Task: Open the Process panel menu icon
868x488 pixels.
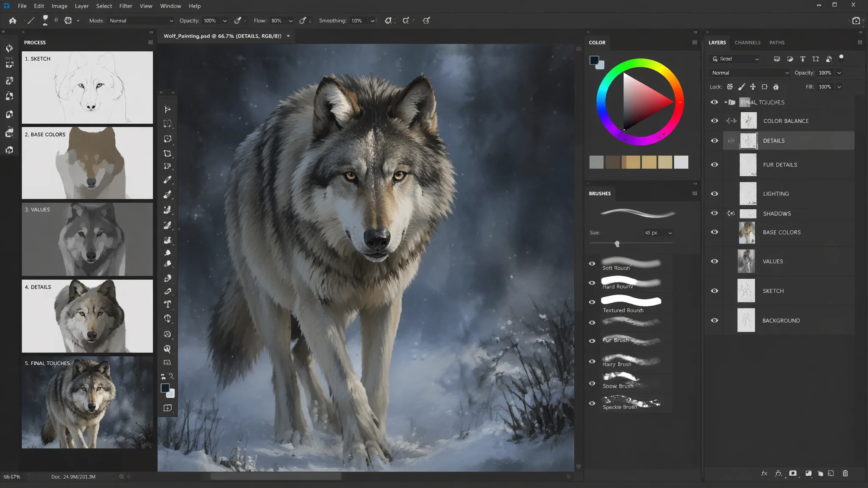Action: pos(150,42)
